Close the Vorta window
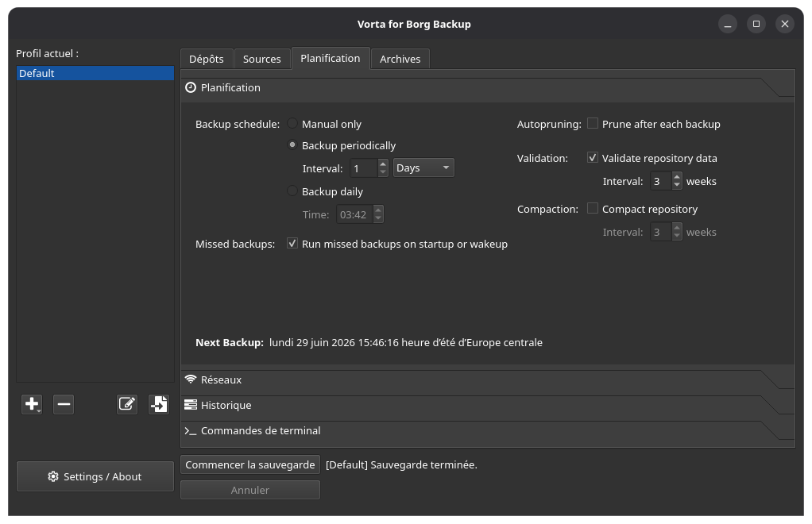The height and width of the screenshot is (524, 812). 785,24
